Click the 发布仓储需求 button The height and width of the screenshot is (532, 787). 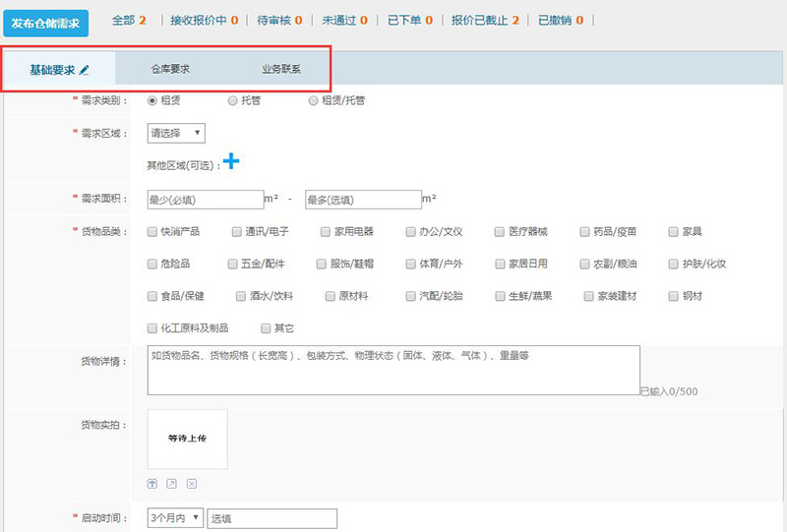pos(45,23)
